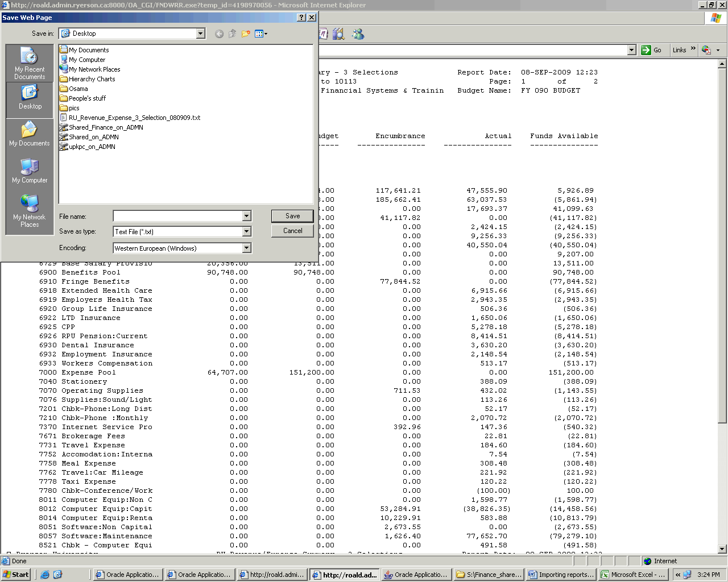This screenshot has width=728, height=582.
Task: Click inside the File name field
Action: (177, 216)
